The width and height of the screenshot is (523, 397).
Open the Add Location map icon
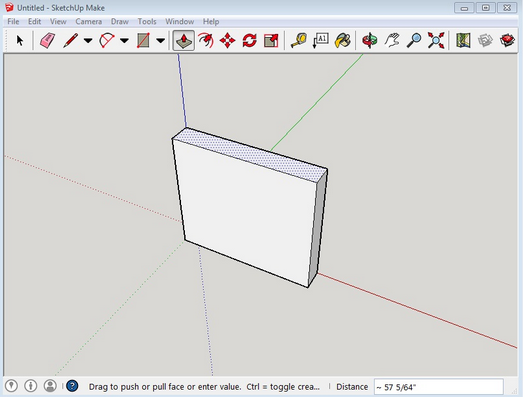coord(463,41)
